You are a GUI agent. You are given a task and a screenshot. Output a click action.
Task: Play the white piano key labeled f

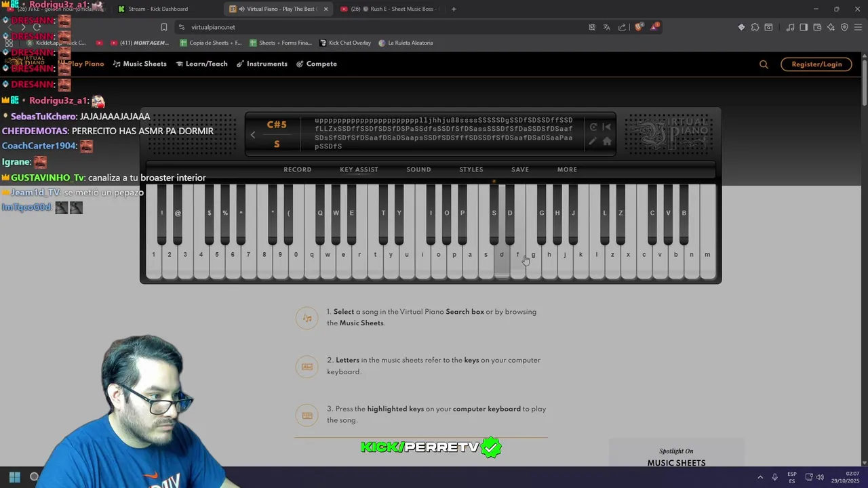pyautogui.click(x=517, y=261)
